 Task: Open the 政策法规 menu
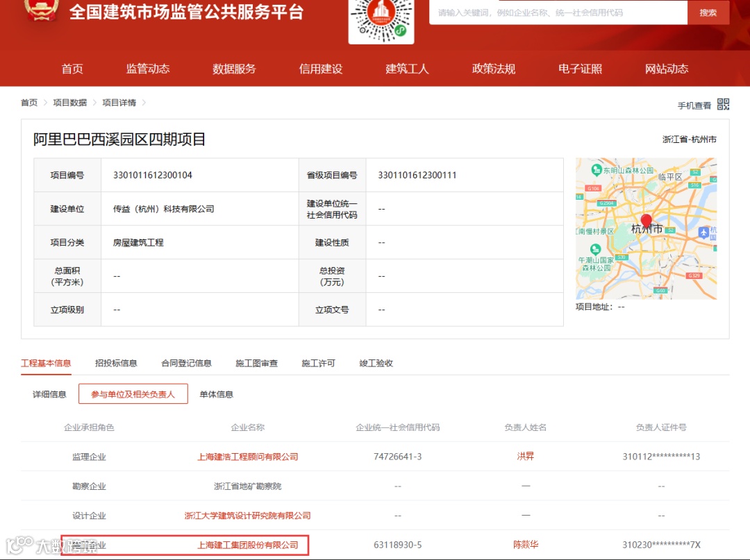494,69
